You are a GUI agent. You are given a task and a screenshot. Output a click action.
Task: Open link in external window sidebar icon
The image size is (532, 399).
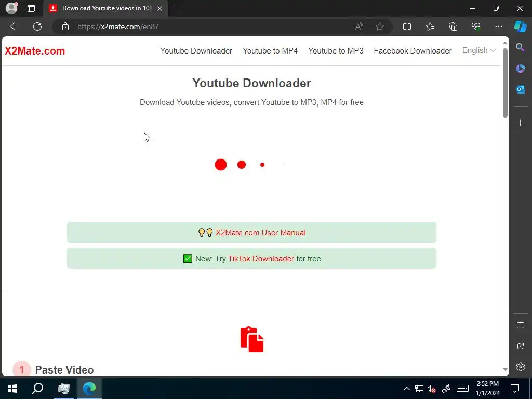click(520, 346)
